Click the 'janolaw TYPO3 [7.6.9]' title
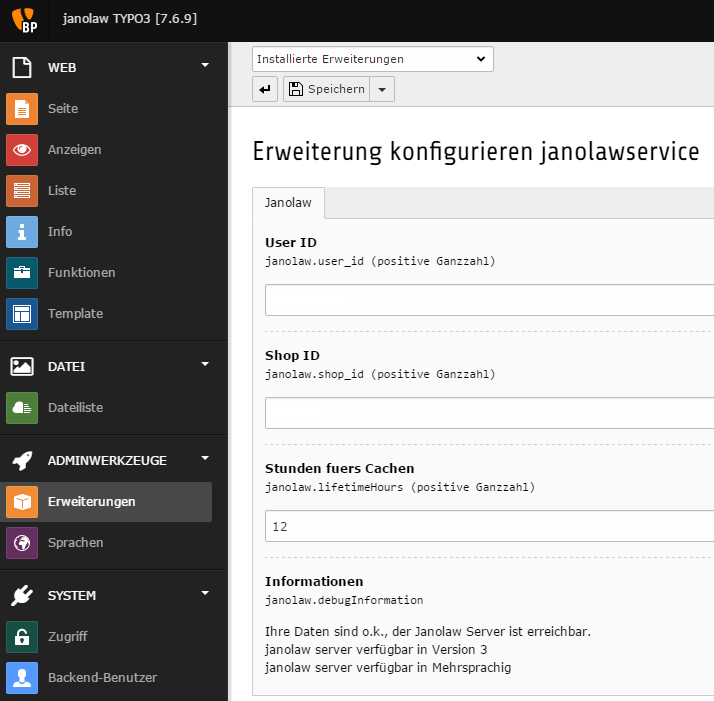Viewport: 714px width, 701px height. pos(130,19)
